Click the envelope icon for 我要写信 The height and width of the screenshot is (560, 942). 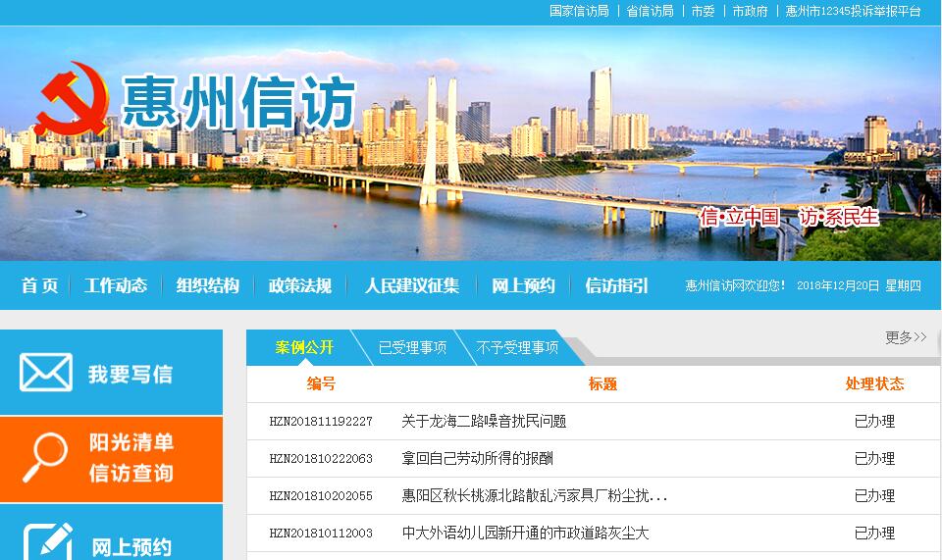click(46, 373)
